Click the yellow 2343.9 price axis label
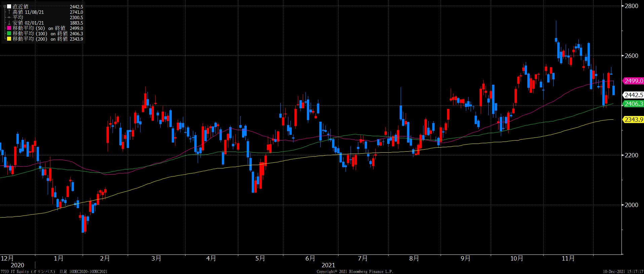 pyautogui.click(x=634, y=119)
